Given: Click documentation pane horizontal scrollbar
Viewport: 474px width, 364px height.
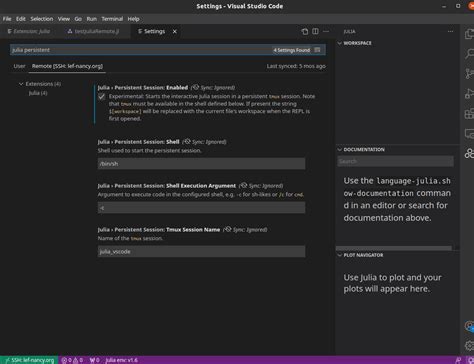Looking at the screenshot, I should [x=394, y=248].
